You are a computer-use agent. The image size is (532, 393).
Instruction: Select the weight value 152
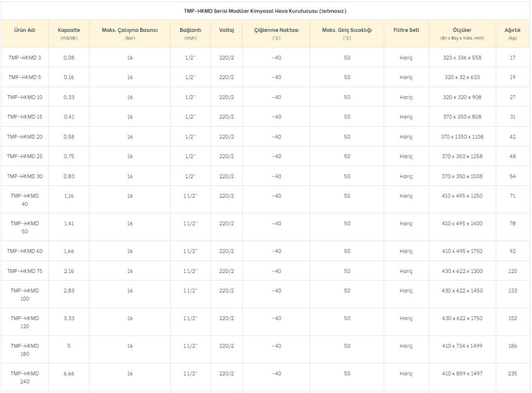click(x=512, y=319)
